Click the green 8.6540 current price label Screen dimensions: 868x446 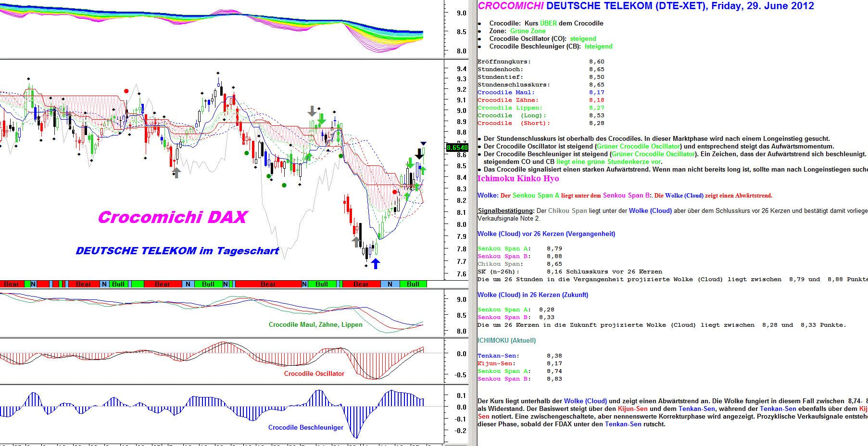[457, 148]
